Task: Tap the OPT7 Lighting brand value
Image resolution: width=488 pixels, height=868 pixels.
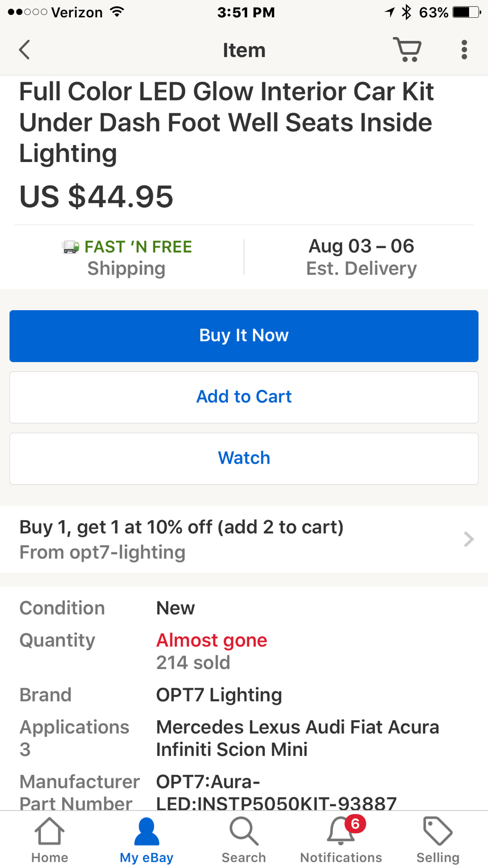Action: [219, 695]
